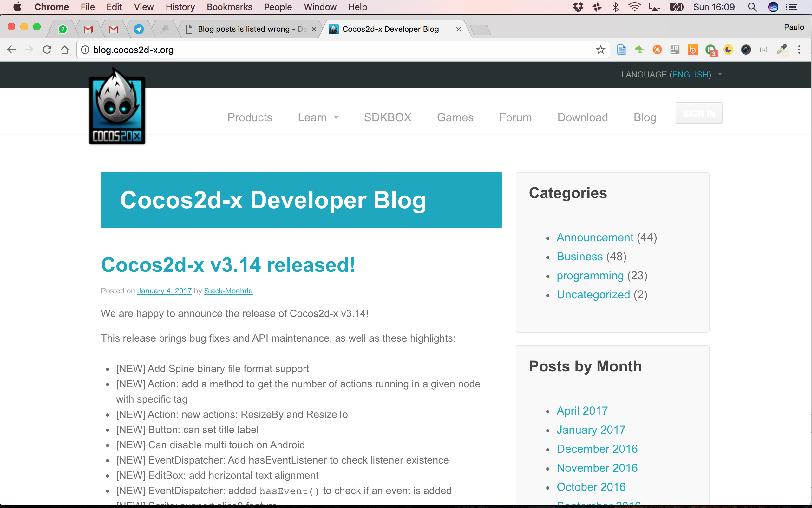Open the Bookmarks menu
The width and height of the screenshot is (812, 508).
[x=230, y=7]
